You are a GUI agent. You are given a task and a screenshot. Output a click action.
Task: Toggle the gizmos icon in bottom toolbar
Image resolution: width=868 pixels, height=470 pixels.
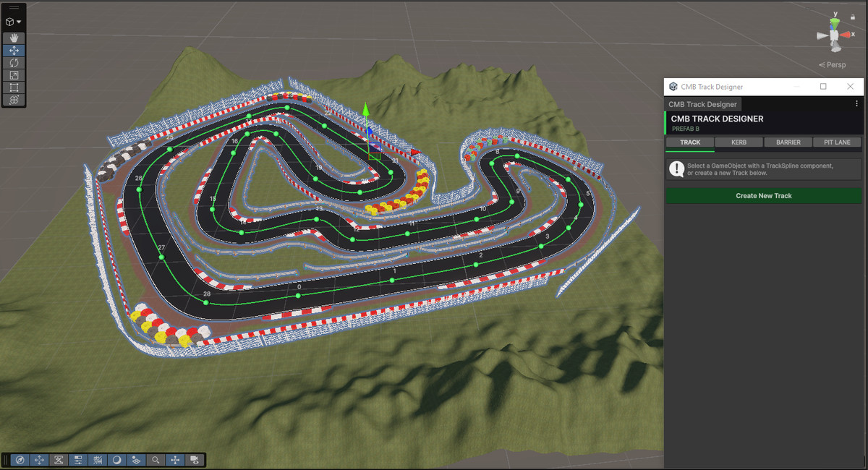[x=175, y=460]
